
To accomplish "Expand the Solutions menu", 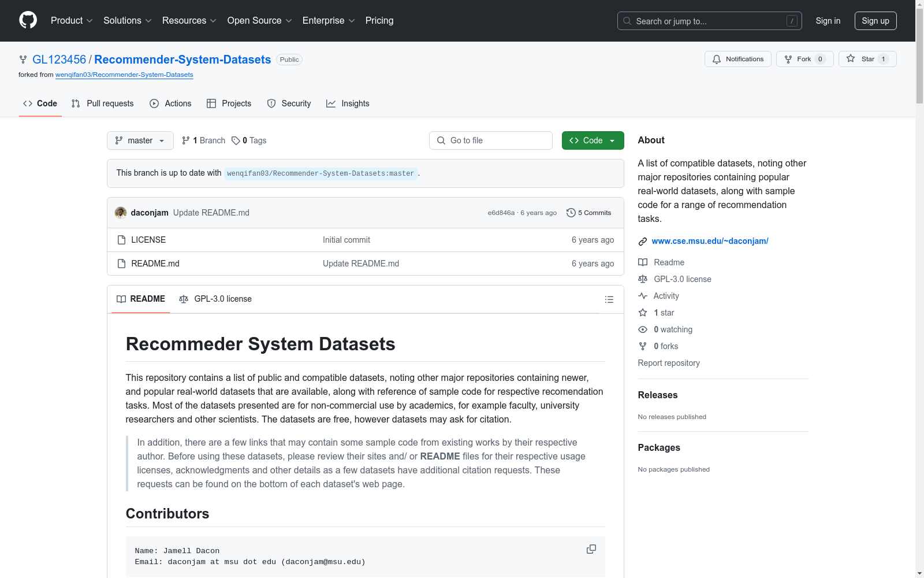I will (127, 21).
